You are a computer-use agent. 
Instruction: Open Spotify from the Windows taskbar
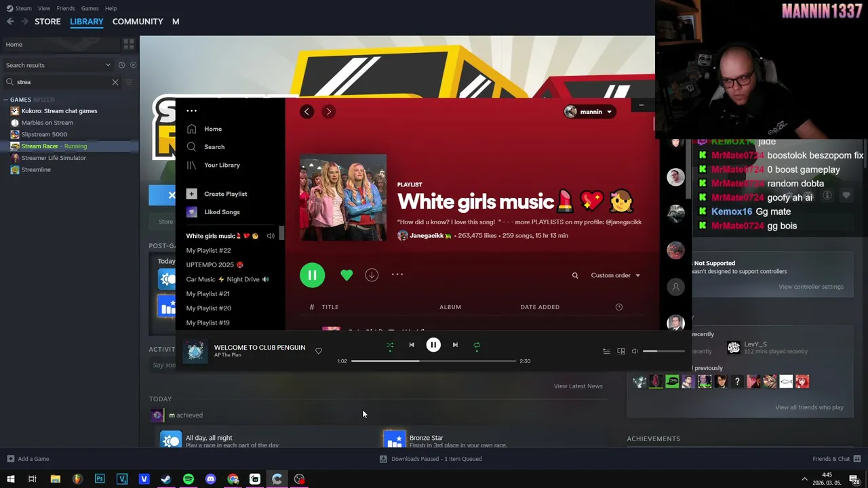click(x=189, y=479)
